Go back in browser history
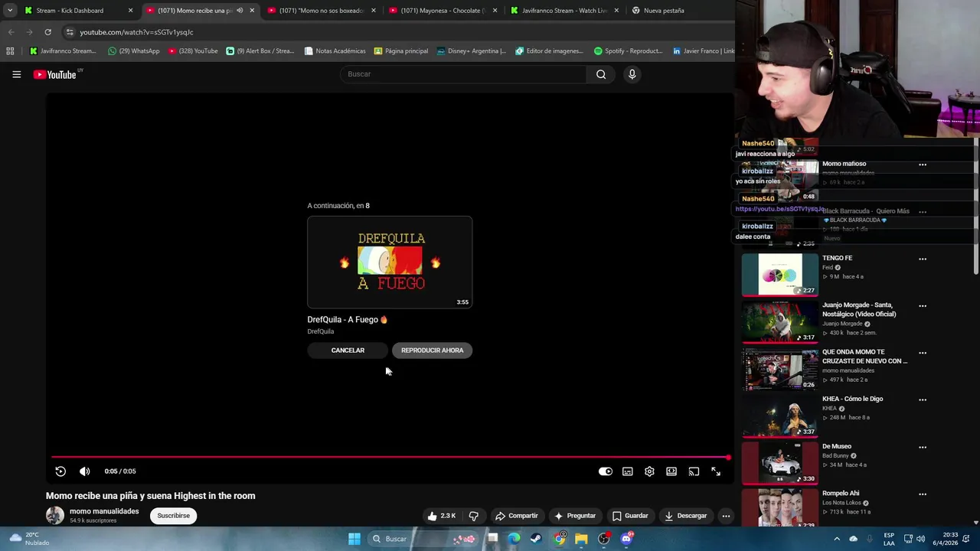The image size is (980, 551). click(x=11, y=32)
